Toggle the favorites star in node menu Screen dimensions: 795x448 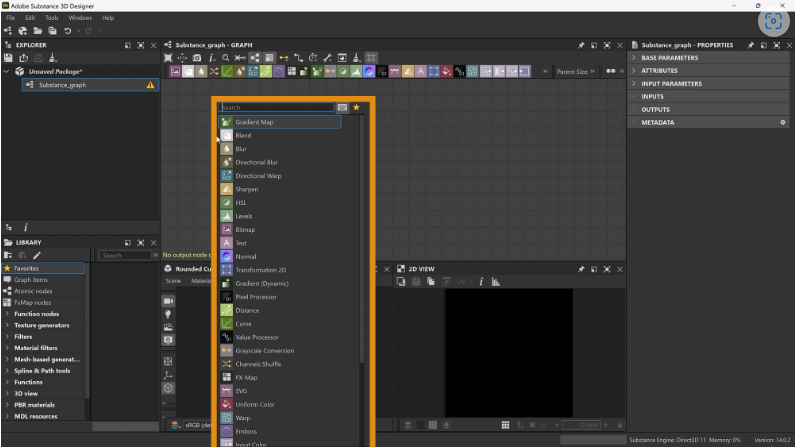[356, 107]
